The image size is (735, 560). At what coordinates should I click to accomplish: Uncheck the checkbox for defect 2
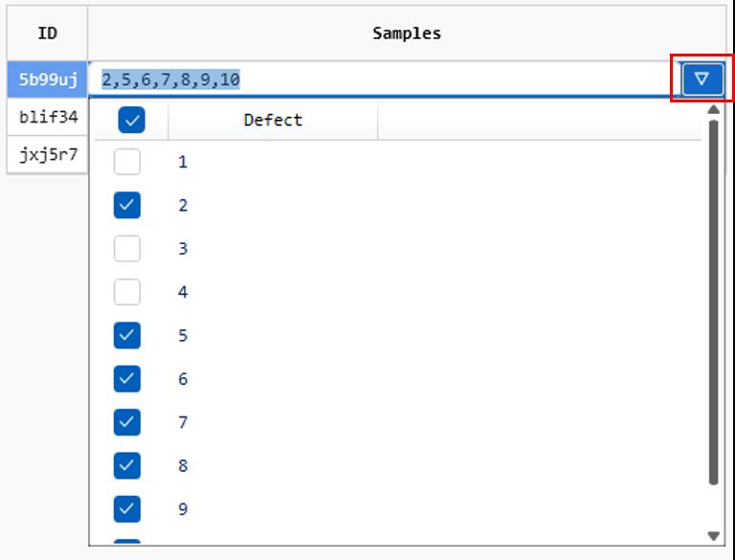(127, 205)
